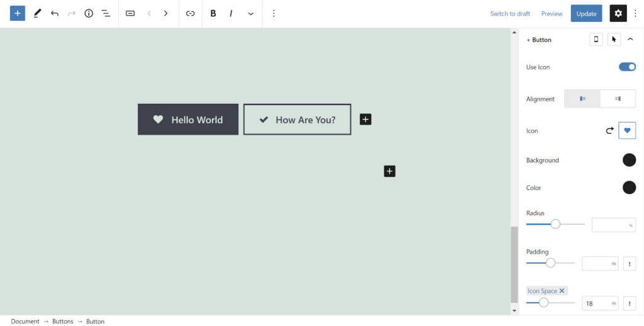Align icon to the right
The height and width of the screenshot is (326, 644).
pos(618,99)
